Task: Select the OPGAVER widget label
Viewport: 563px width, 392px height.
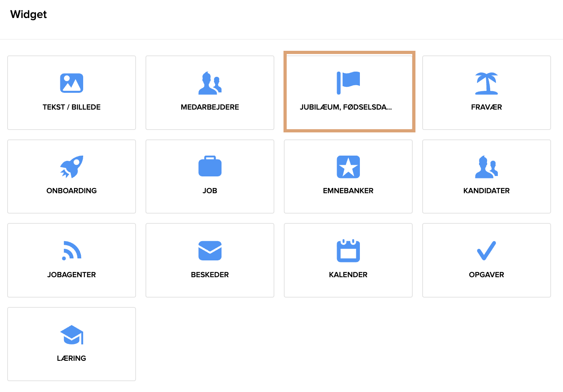Action: (x=487, y=275)
